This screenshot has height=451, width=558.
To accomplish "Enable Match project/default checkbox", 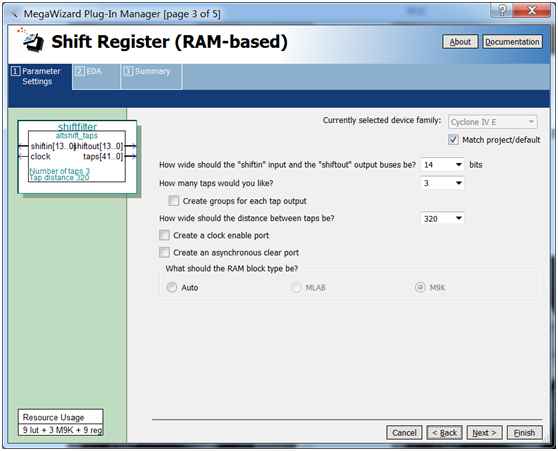I will [453, 140].
